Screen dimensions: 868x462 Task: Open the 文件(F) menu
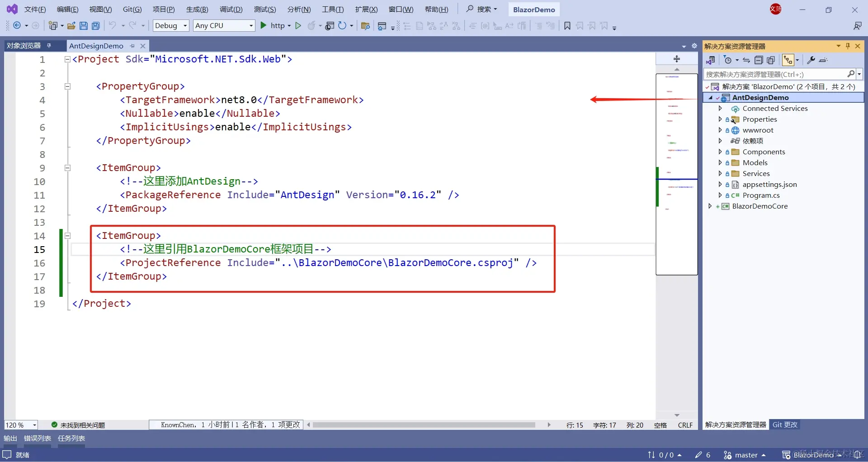tap(35, 9)
